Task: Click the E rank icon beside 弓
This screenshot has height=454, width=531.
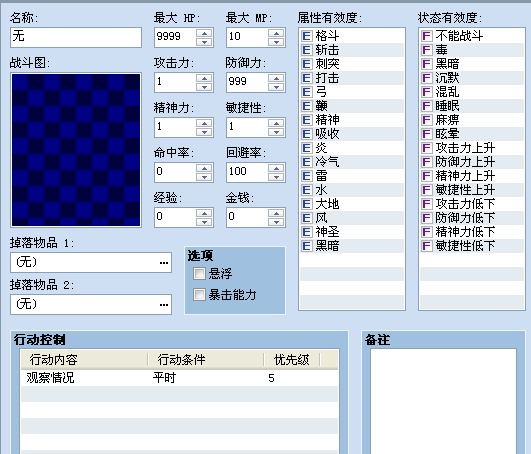Action: pos(306,92)
